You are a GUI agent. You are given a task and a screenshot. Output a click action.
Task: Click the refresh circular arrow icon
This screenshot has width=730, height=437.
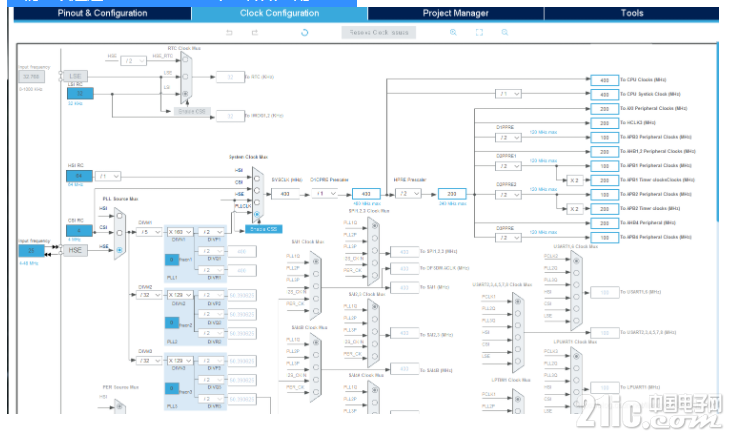(304, 33)
